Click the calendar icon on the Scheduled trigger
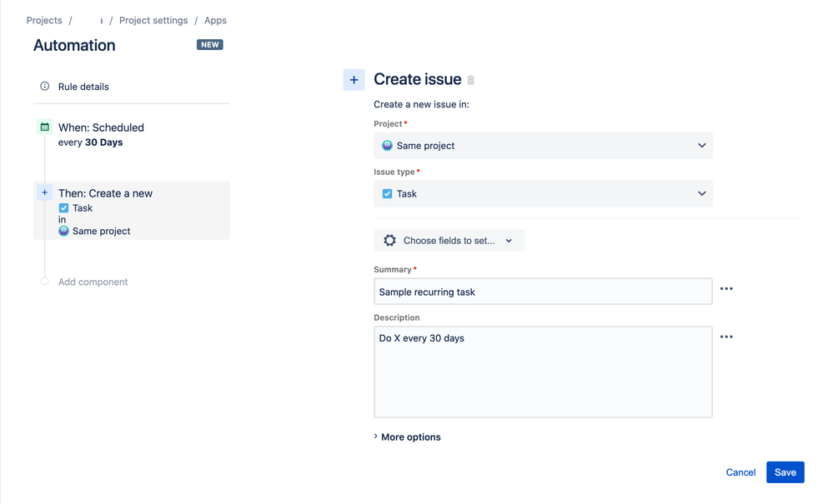Screen dimensions: 833x504 [x=44, y=127]
